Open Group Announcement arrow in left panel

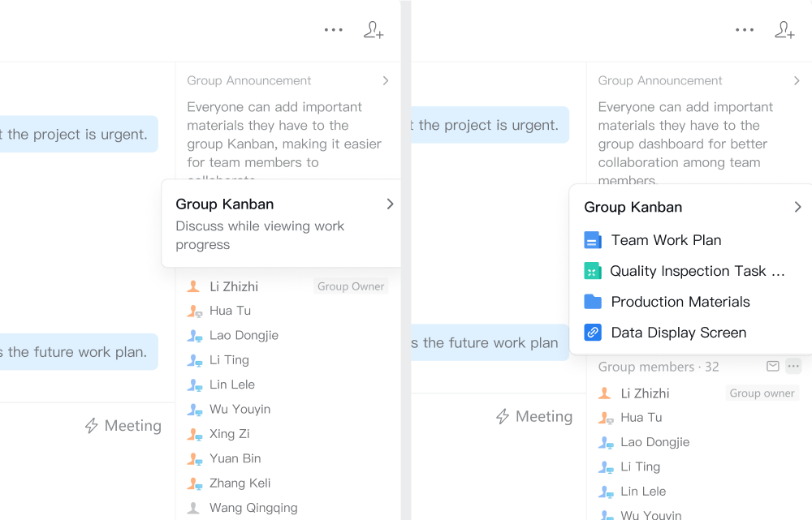pyautogui.click(x=386, y=81)
